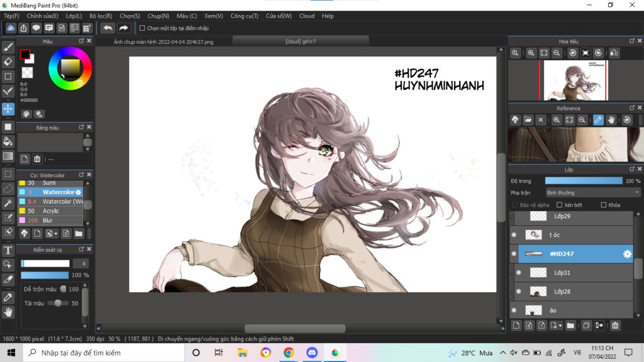Delete palette color with trash icon
This screenshot has height=362, width=644.
[x=37, y=159]
